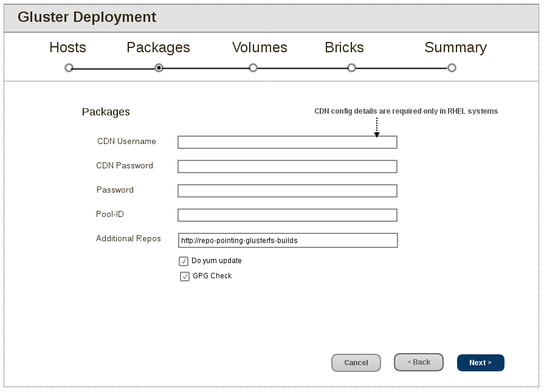Select the Summary step circle

coord(452,68)
